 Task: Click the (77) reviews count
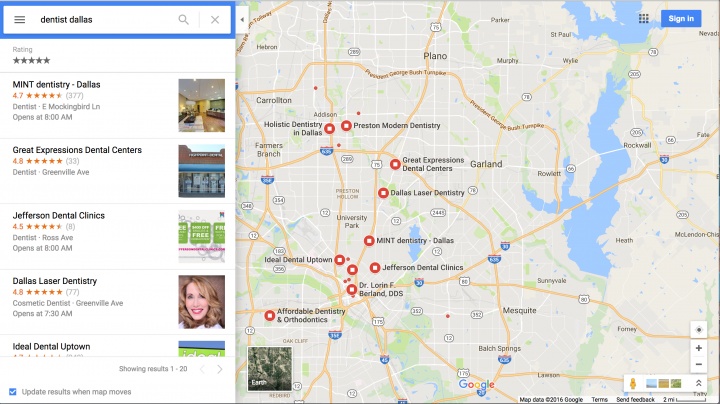click(x=73, y=292)
